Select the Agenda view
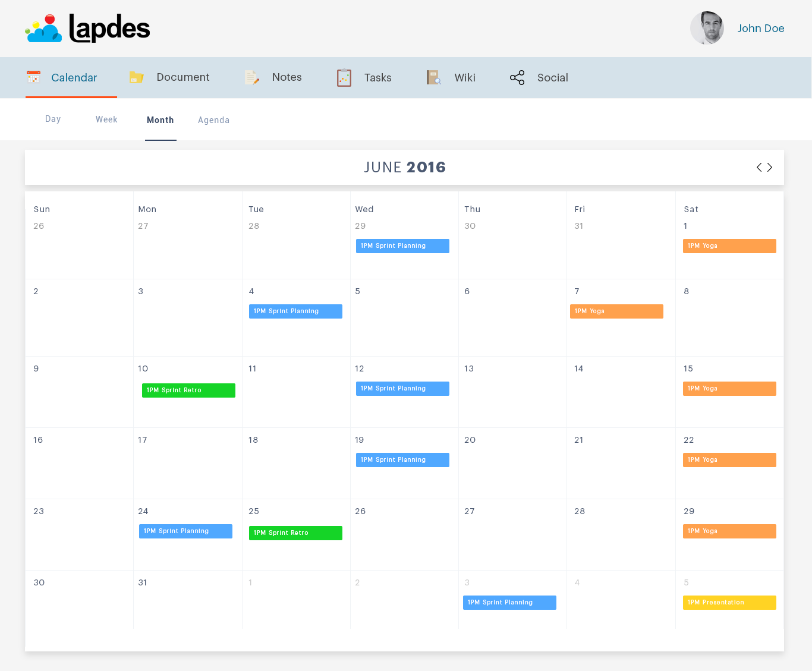This screenshot has width=812, height=671. pos(213,119)
